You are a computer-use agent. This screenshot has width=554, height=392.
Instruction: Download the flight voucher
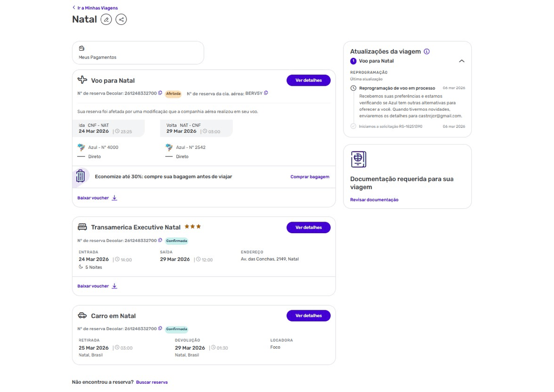pyautogui.click(x=97, y=198)
